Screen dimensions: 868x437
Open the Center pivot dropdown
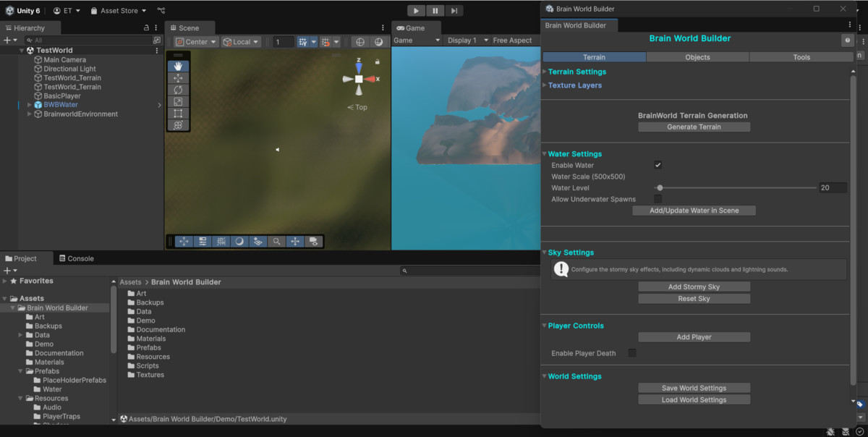pyautogui.click(x=196, y=42)
